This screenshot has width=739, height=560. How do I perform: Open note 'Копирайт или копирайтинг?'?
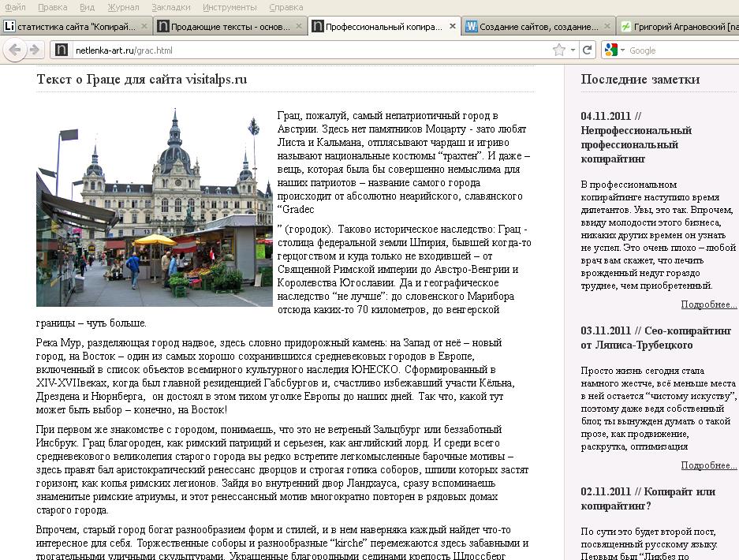(x=648, y=498)
